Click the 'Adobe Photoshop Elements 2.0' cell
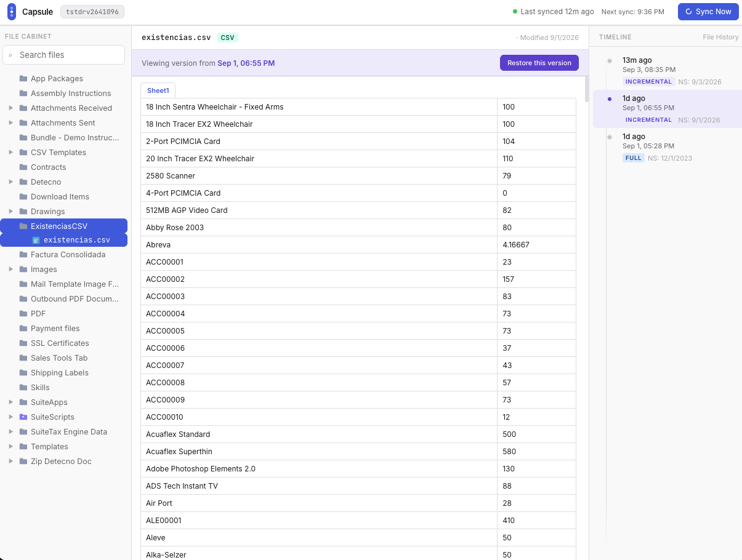 [x=319, y=469]
